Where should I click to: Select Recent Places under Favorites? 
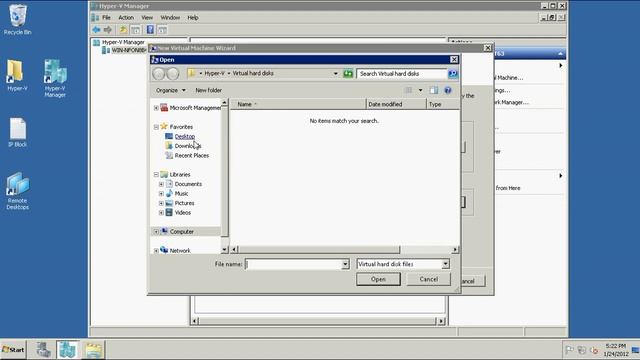(x=191, y=156)
